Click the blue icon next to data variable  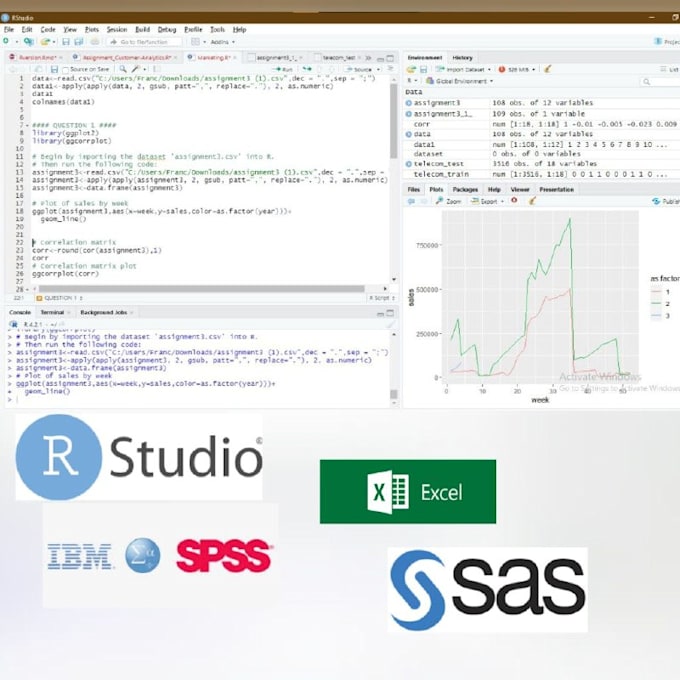pos(409,134)
